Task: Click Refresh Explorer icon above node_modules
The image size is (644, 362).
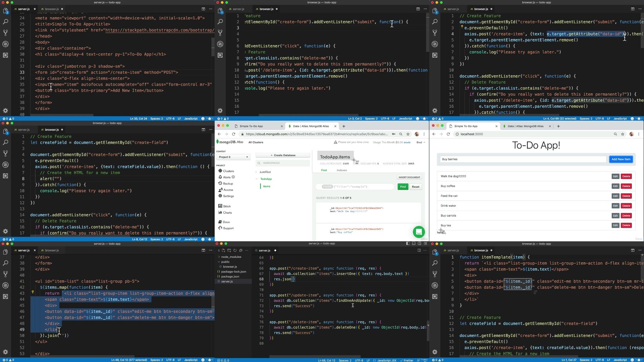Action: 235,250
